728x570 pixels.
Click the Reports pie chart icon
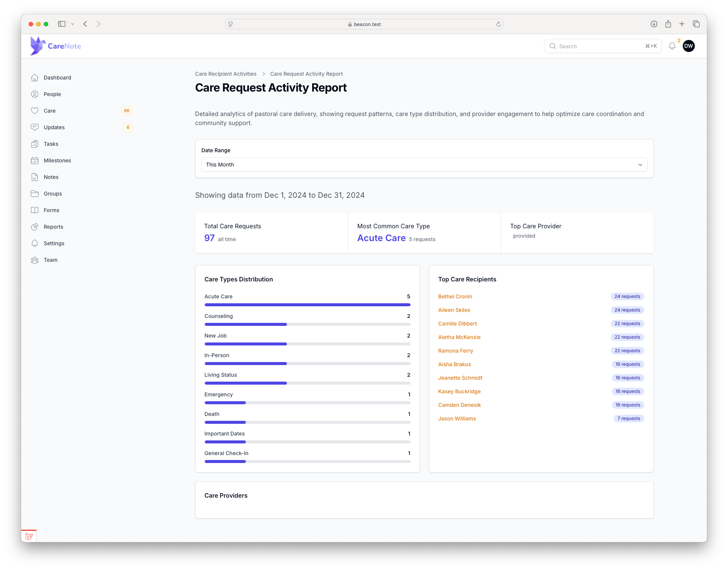(35, 227)
